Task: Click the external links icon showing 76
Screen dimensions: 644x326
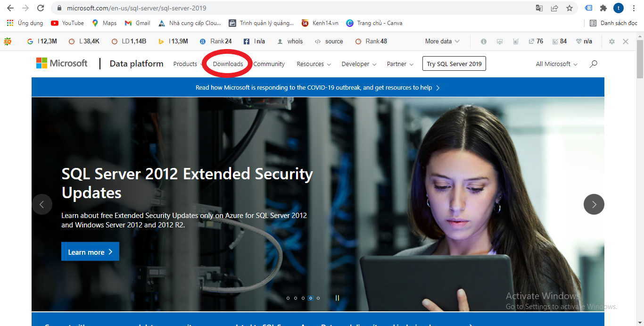Action: [x=536, y=42]
